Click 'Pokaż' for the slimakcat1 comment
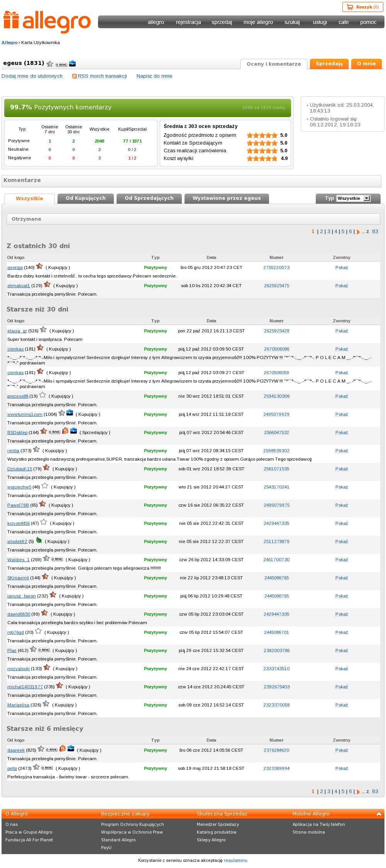The image size is (386, 868). click(342, 286)
